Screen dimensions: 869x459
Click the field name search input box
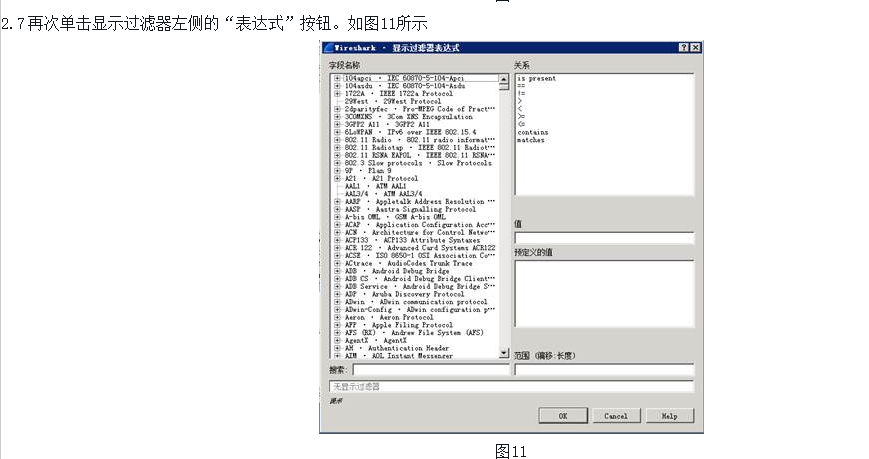pyautogui.click(x=431, y=370)
